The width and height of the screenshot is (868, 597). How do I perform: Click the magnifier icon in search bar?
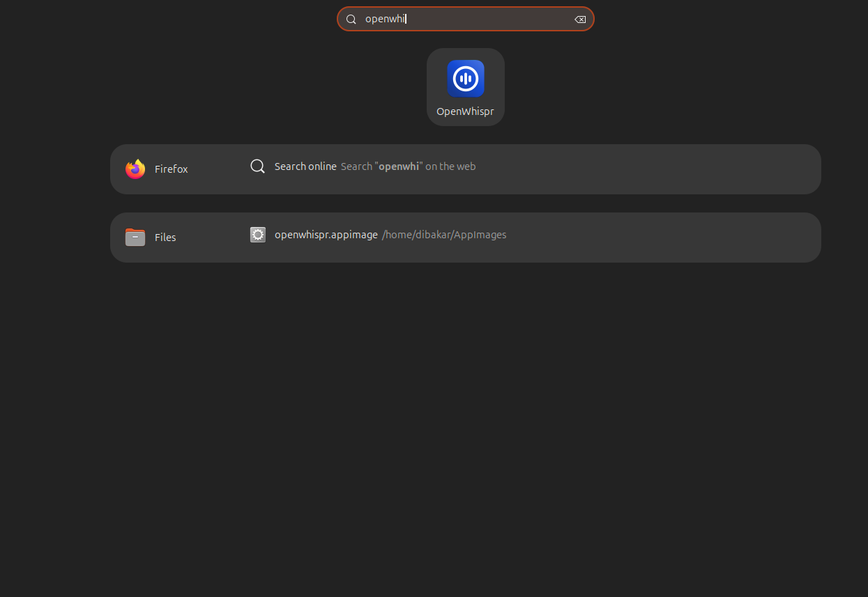tap(351, 20)
